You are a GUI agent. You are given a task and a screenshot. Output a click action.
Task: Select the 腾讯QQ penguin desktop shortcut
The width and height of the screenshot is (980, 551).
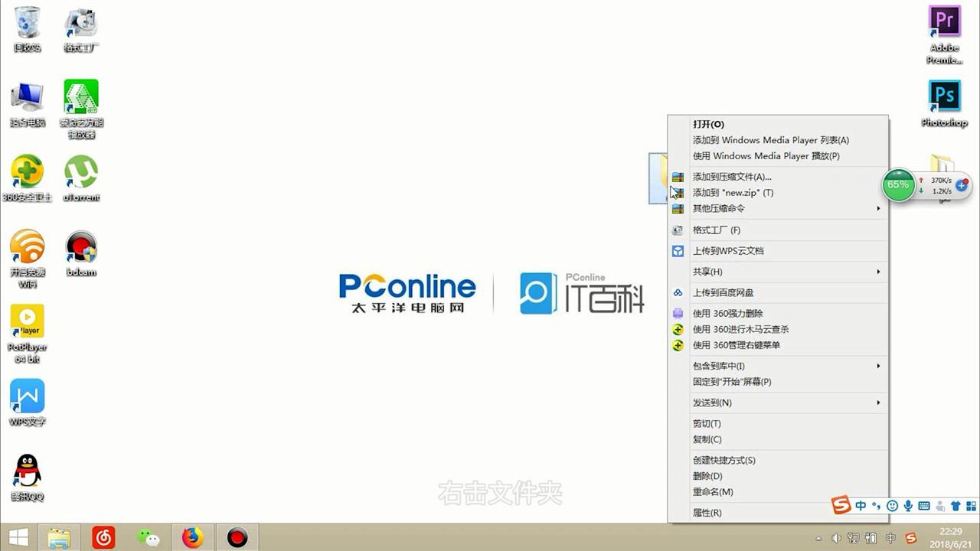pyautogui.click(x=28, y=478)
